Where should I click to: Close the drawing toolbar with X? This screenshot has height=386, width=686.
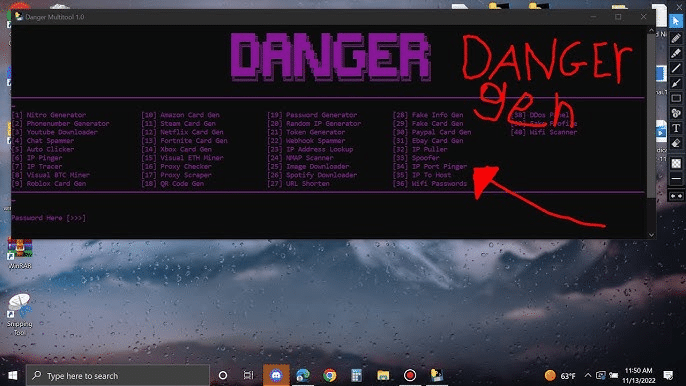point(679,7)
